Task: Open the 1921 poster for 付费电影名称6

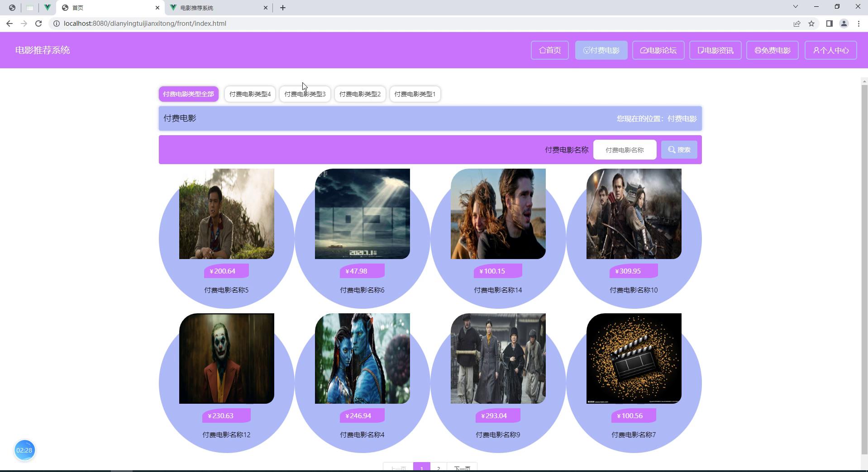Action: [362, 214]
